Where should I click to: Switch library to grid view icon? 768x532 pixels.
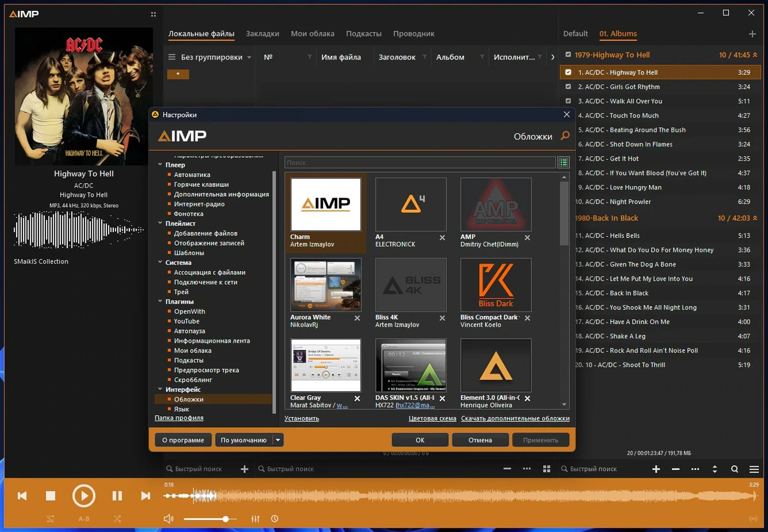(x=547, y=469)
